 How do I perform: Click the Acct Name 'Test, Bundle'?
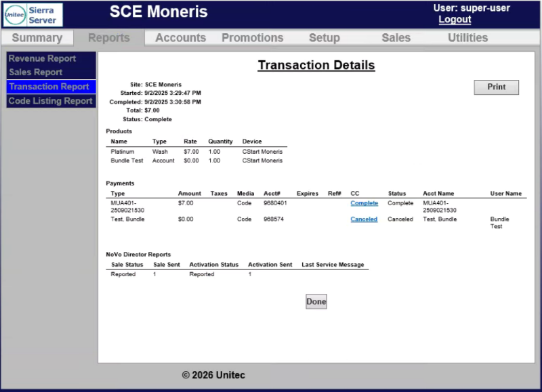pyautogui.click(x=440, y=219)
